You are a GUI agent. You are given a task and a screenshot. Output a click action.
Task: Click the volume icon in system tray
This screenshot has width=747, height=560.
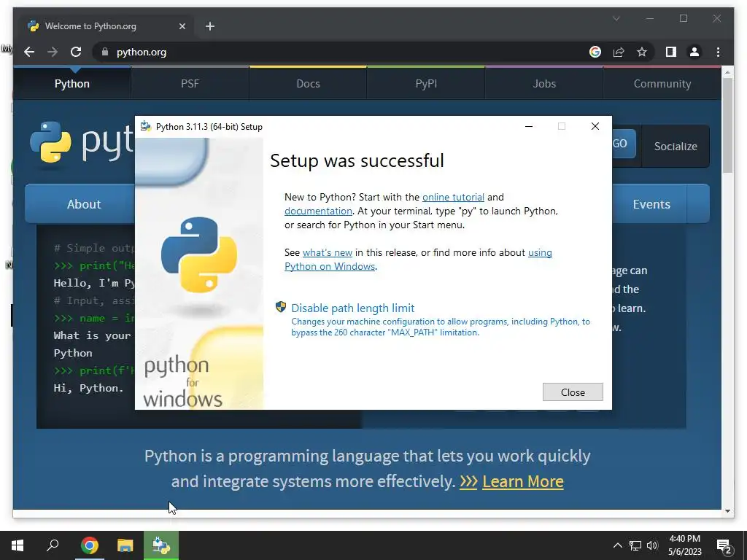coord(652,545)
